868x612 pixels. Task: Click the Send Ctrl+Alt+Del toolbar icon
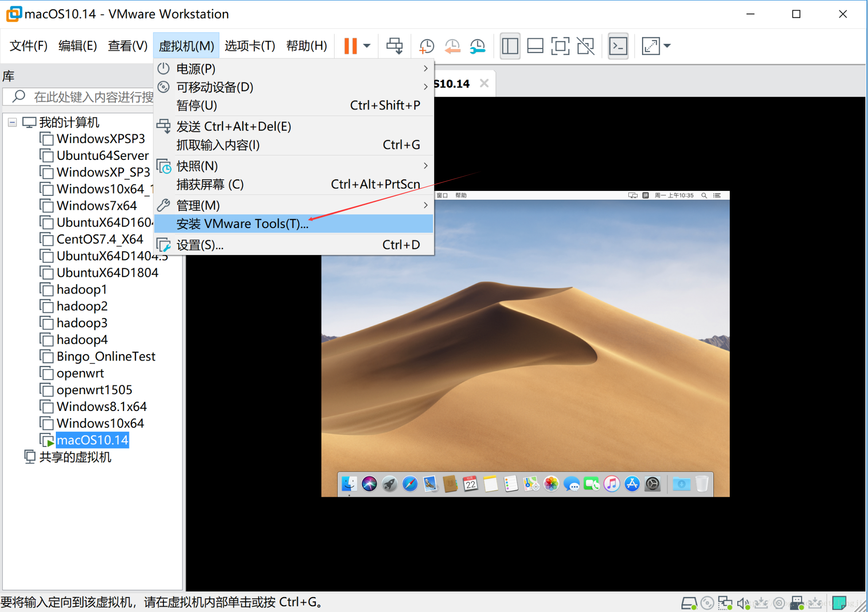(394, 46)
